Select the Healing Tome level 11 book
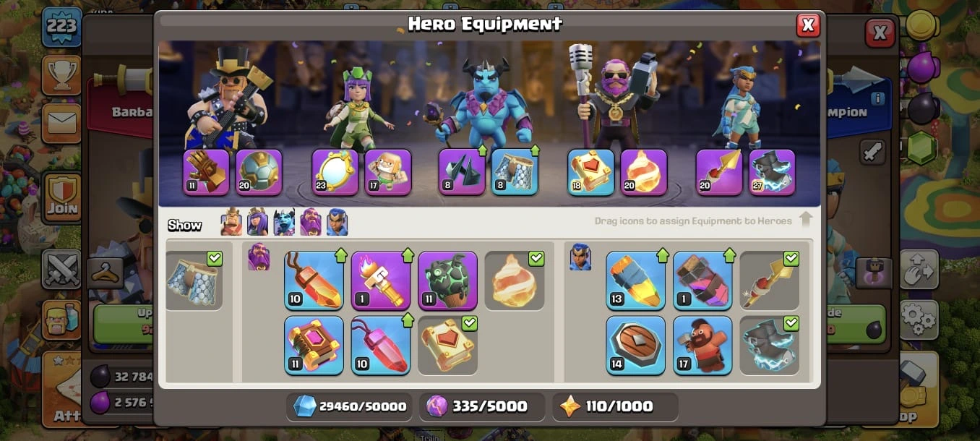The height and width of the screenshot is (441, 980). pyautogui.click(x=314, y=346)
